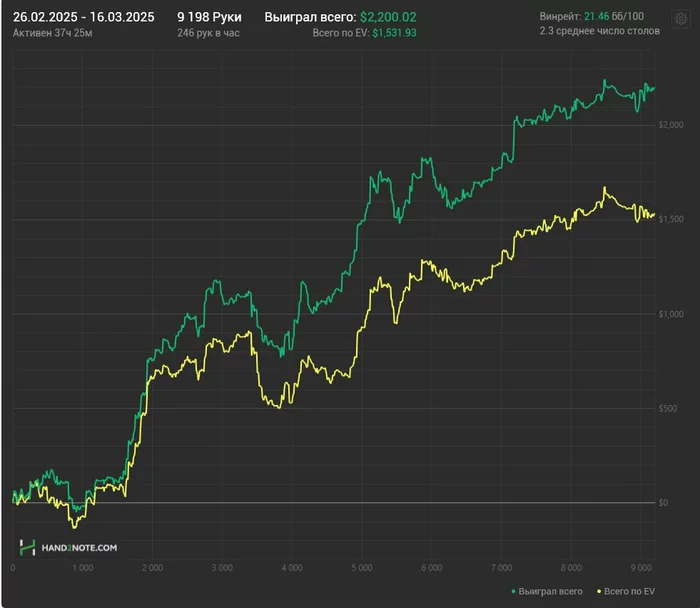
Task: Click the 5 000 x-axis tick label
Action: click(362, 568)
